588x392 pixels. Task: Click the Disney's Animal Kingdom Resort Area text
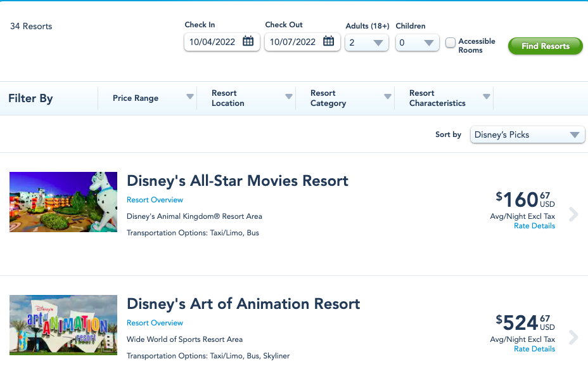(x=195, y=216)
